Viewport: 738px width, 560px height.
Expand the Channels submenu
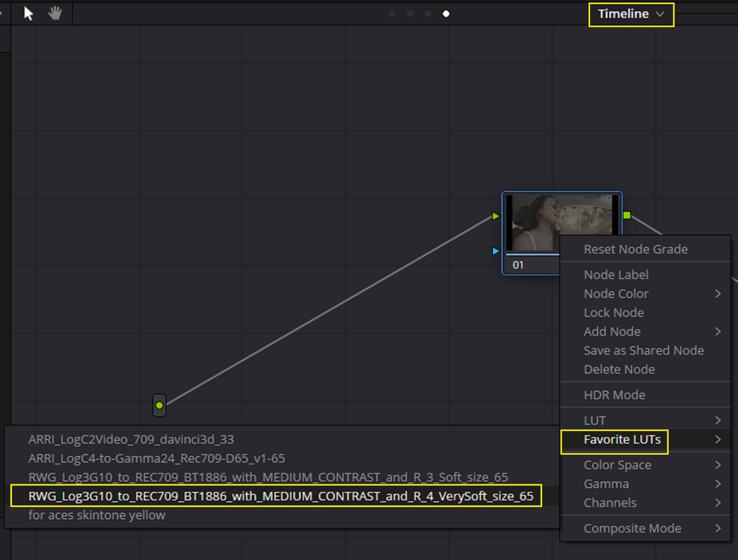click(x=646, y=503)
